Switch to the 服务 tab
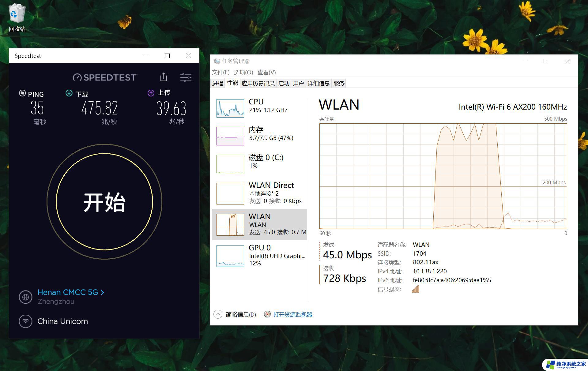 coord(339,83)
